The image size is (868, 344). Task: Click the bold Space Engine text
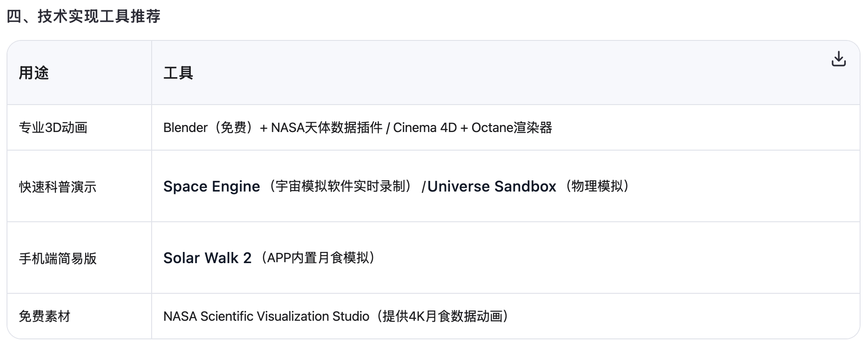212,186
